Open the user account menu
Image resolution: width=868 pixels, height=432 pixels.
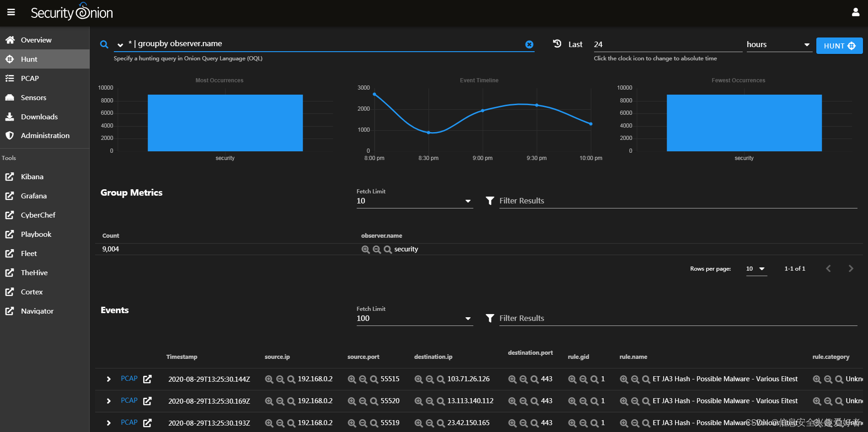tap(855, 12)
